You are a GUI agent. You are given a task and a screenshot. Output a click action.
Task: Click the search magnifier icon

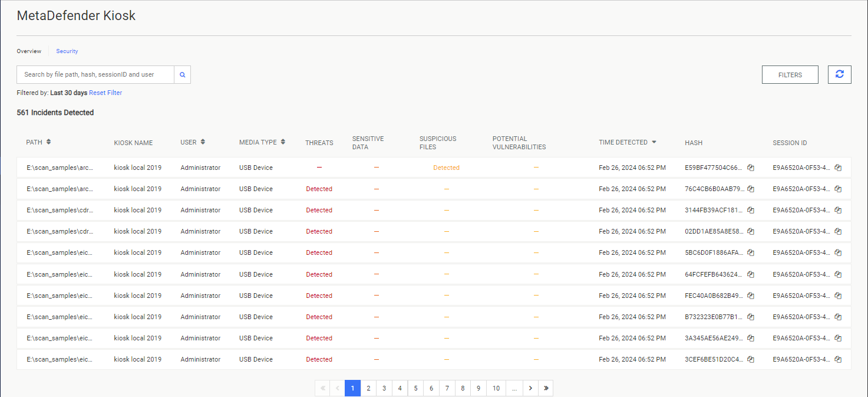183,75
